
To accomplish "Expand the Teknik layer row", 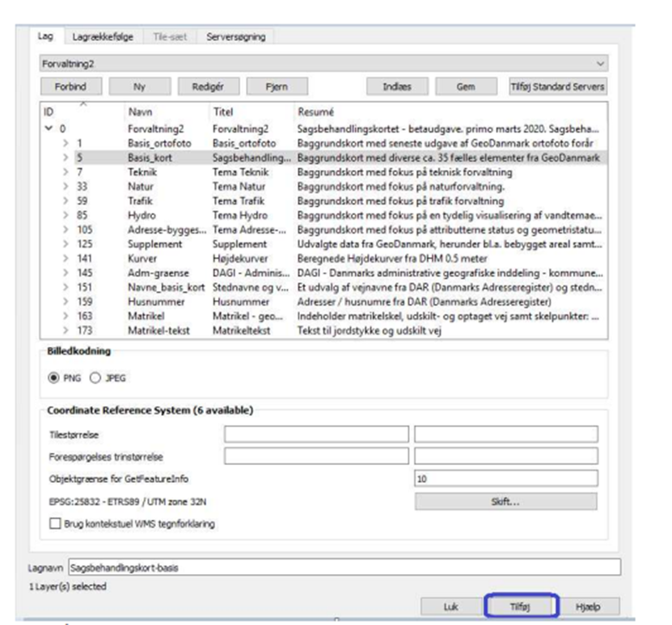I will (x=66, y=171).
